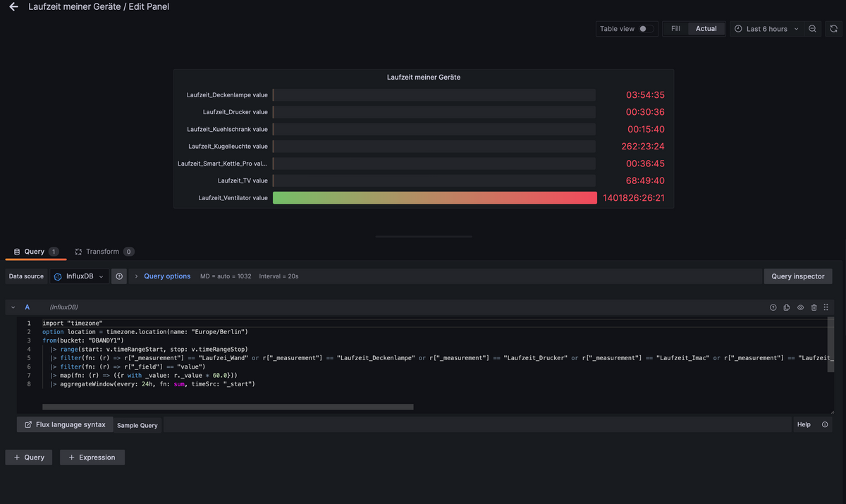Show help for query A
Screen dimensions: 846x504
[x=773, y=307]
